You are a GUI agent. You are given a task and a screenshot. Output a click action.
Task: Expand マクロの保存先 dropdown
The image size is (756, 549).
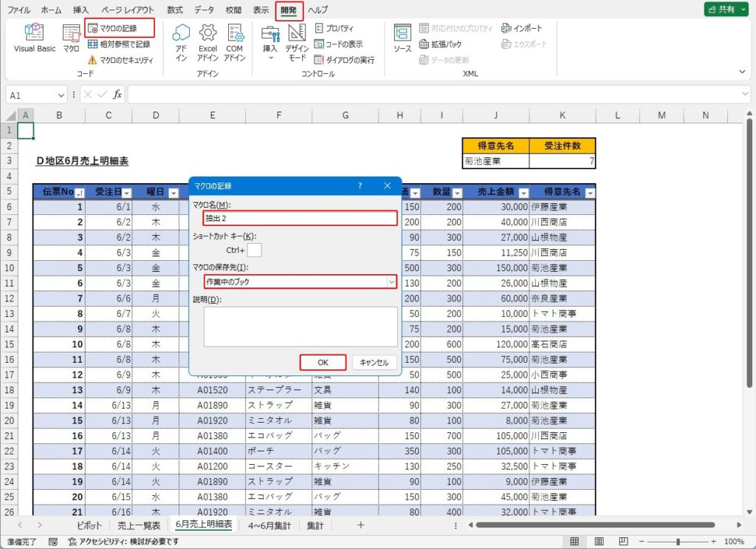point(391,282)
